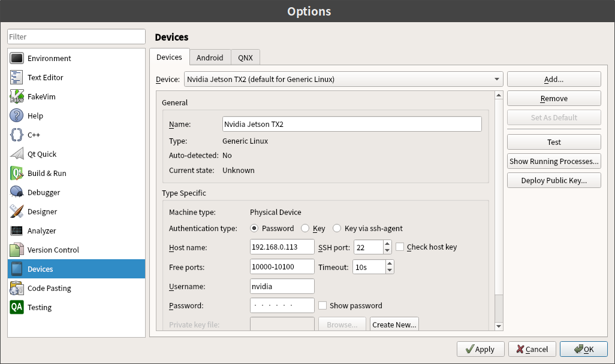Switch to the Devices tab
Screen dimensions: 615x364
click(170, 57)
